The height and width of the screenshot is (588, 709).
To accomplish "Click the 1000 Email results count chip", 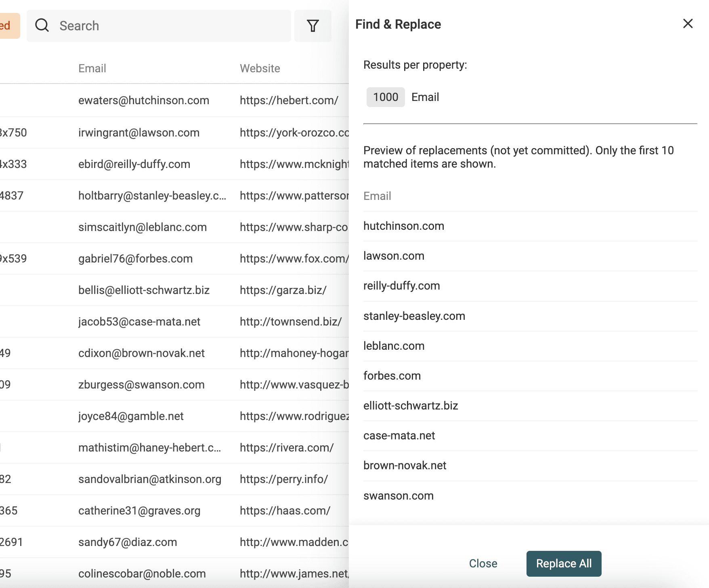I will coord(385,97).
